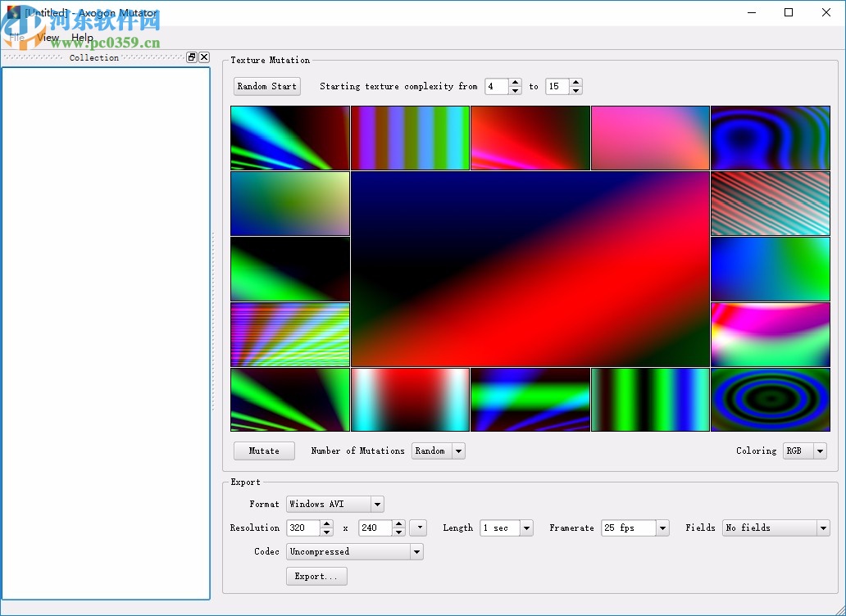846x616 pixels.
Task: Click the Random Start button
Action: pyautogui.click(x=266, y=86)
